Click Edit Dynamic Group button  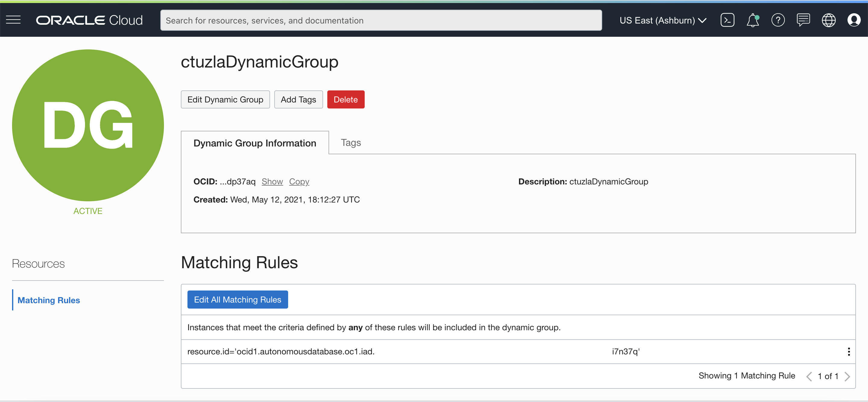coord(225,99)
